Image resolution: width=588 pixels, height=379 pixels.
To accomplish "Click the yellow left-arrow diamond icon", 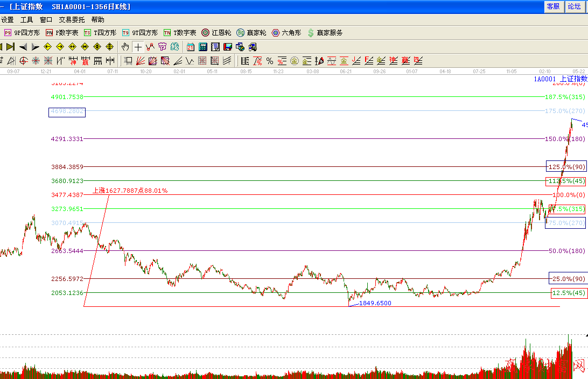I will pos(47,47).
